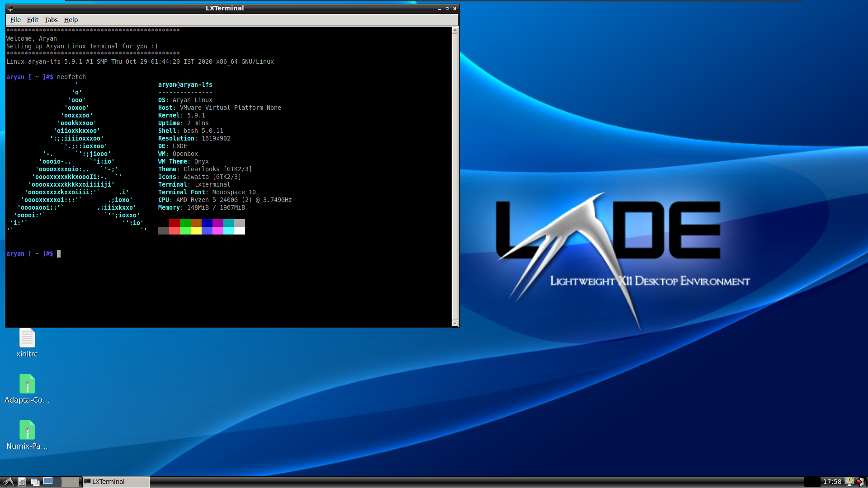Click the 'Kernel: 5.9.1' line
This screenshot has height=488, width=868.
(x=182, y=115)
